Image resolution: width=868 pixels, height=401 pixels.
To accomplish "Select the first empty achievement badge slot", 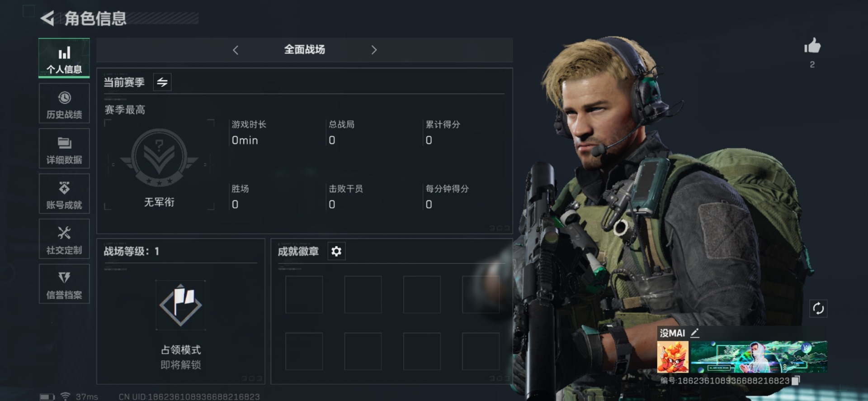I will 304,295.
